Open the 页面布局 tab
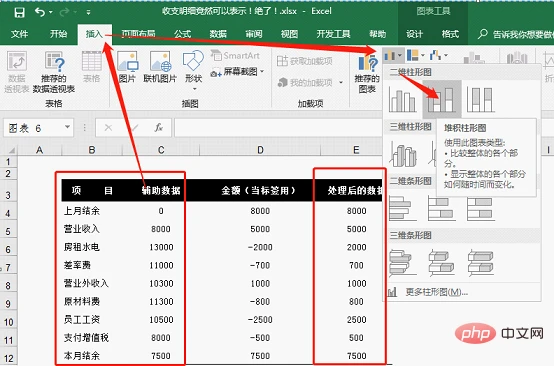This screenshot has height=366, width=554. pos(138,34)
